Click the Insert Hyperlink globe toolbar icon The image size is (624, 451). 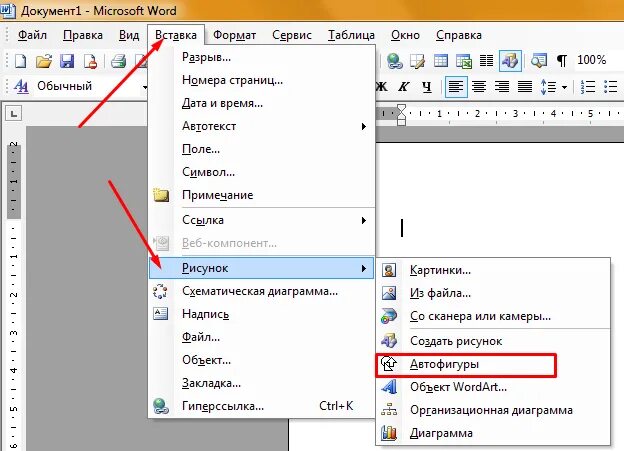[x=394, y=61]
